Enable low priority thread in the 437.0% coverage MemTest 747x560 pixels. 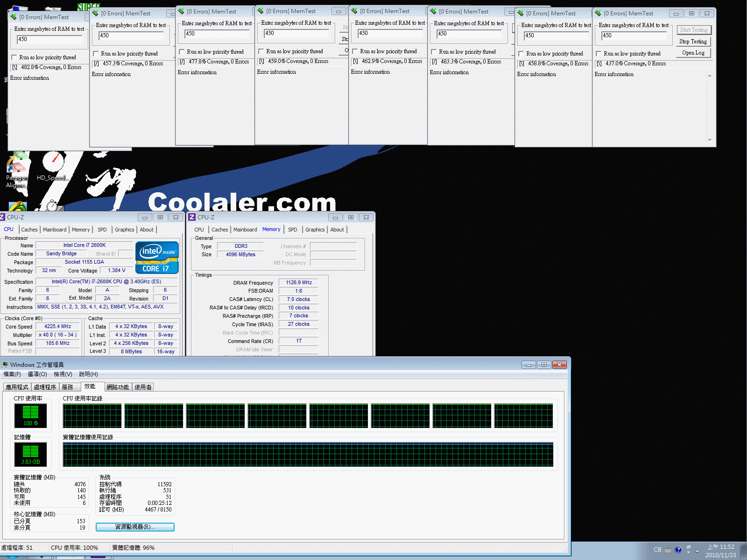click(599, 54)
